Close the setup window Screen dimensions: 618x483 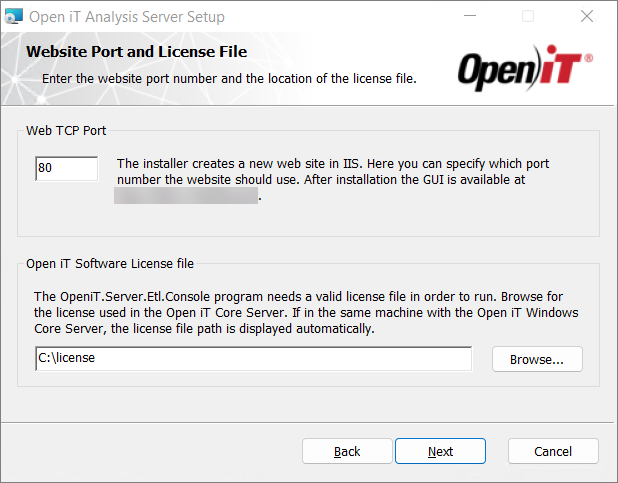click(587, 16)
